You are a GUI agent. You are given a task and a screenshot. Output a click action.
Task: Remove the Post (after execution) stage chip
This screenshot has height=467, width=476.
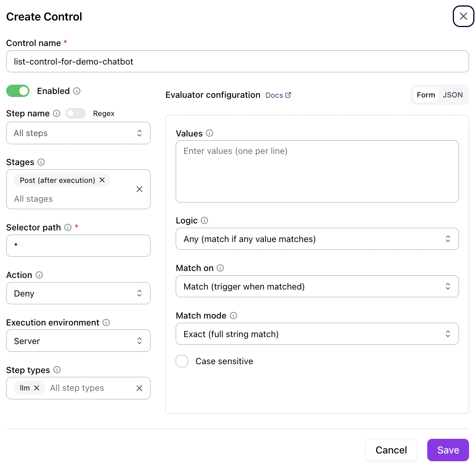[102, 180]
